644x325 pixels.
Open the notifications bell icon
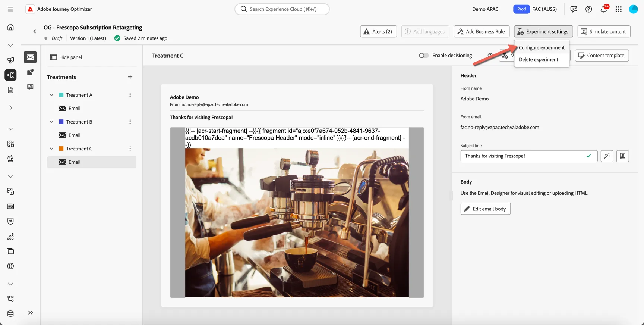(604, 9)
